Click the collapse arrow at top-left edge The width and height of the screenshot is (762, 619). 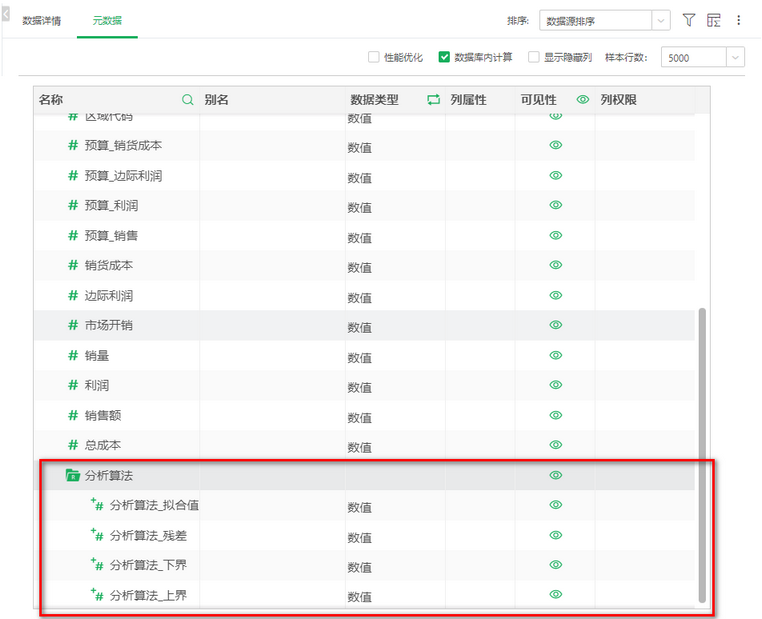pyautogui.click(x=5, y=14)
